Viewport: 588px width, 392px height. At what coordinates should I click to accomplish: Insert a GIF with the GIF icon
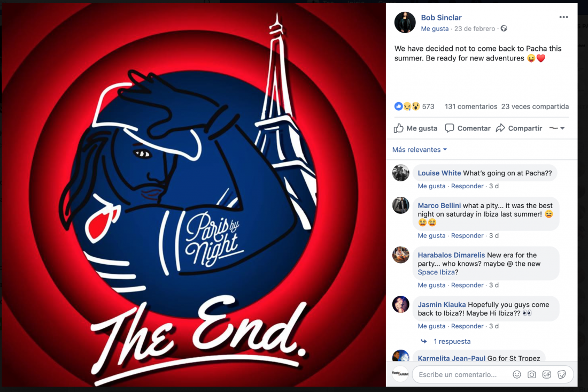point(547,374)
